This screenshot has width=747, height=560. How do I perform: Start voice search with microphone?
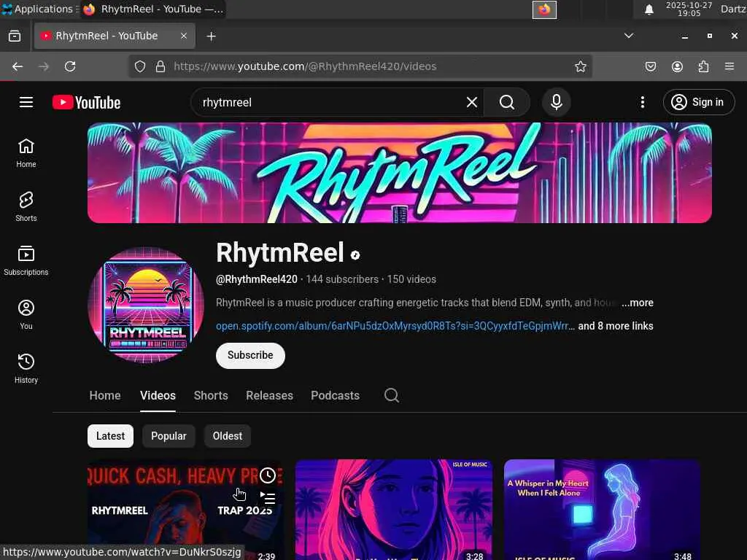click(556, 102)
